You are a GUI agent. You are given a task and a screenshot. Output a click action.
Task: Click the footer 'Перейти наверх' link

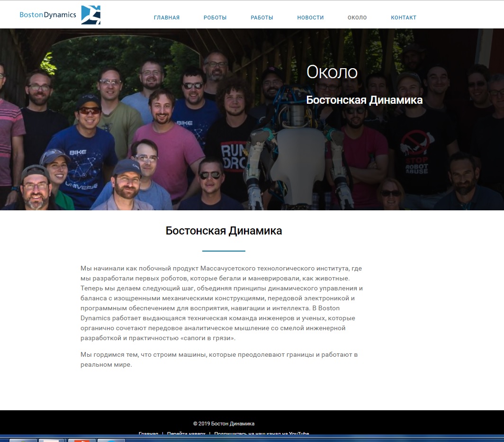(186, 433)
